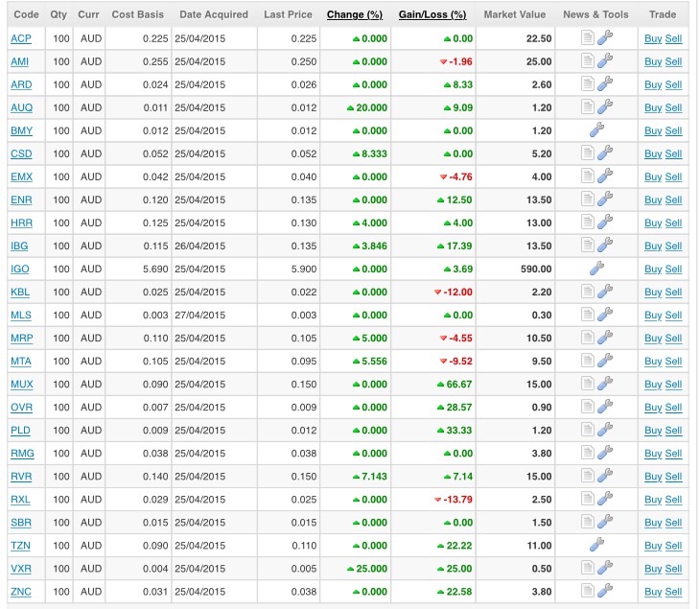The width and height of the screenshot is (700, 609).
Task: Click Buy for the CSD row
Action: pos(653,154)
